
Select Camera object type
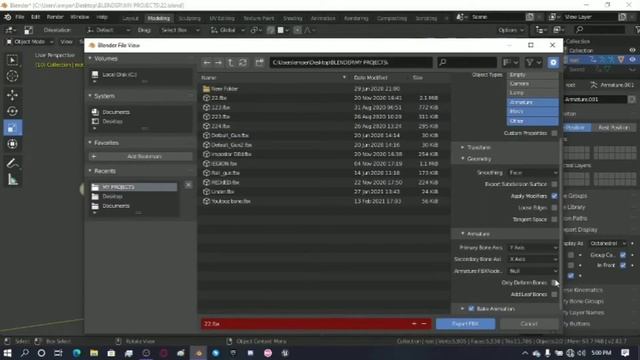tap(533, 84)
